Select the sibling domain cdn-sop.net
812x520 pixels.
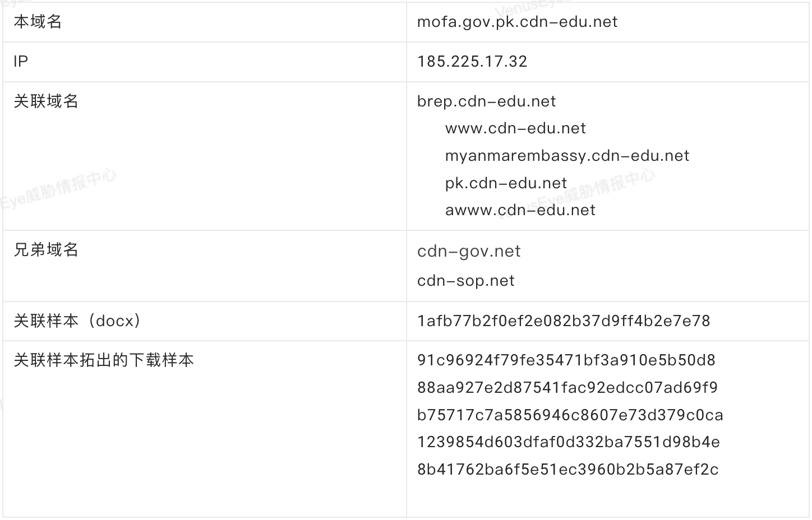coord(465,281)
